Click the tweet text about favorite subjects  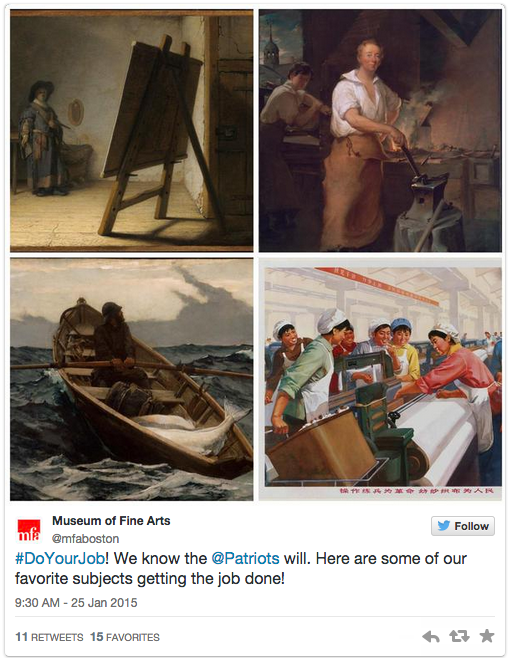coord(241,568)
